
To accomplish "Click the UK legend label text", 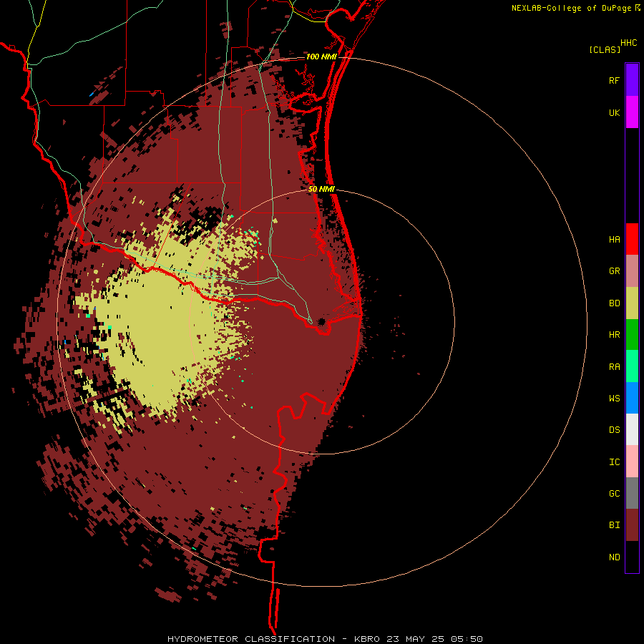I will coord(614,113).
